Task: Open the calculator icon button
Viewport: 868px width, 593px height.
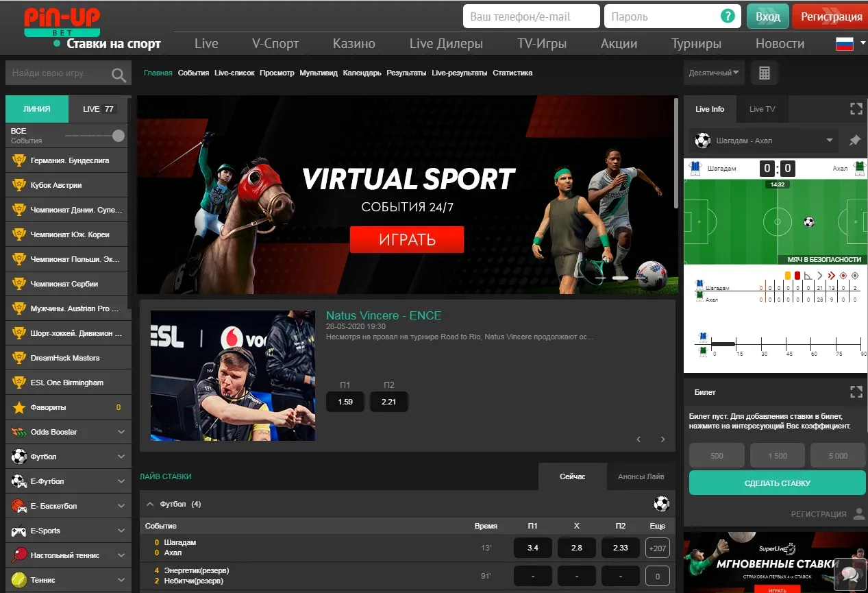Action: [x=765, y=73]
